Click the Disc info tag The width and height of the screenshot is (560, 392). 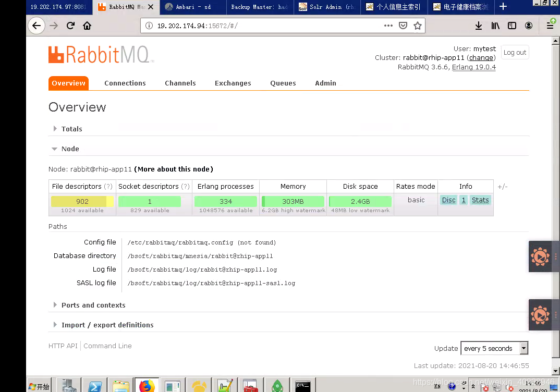[x=448, y=200]
